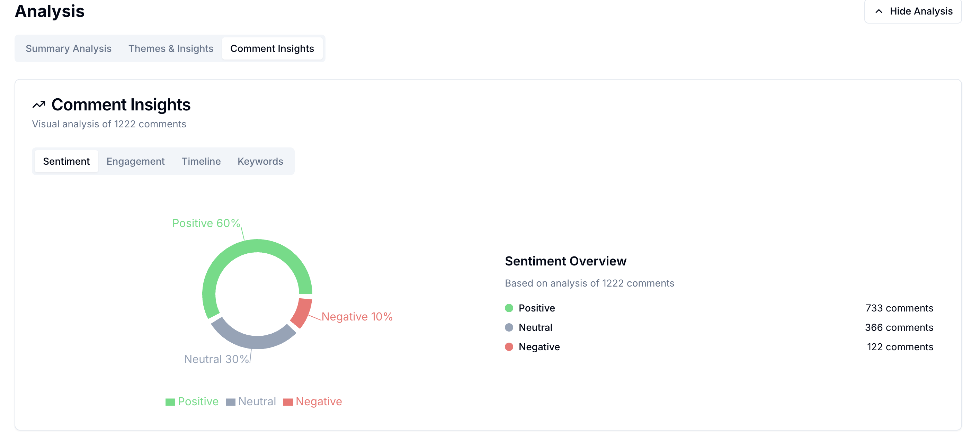Screen dimensions: 980x434
Task: Open the Timeline sub-tab
Action: pos(201,161)
